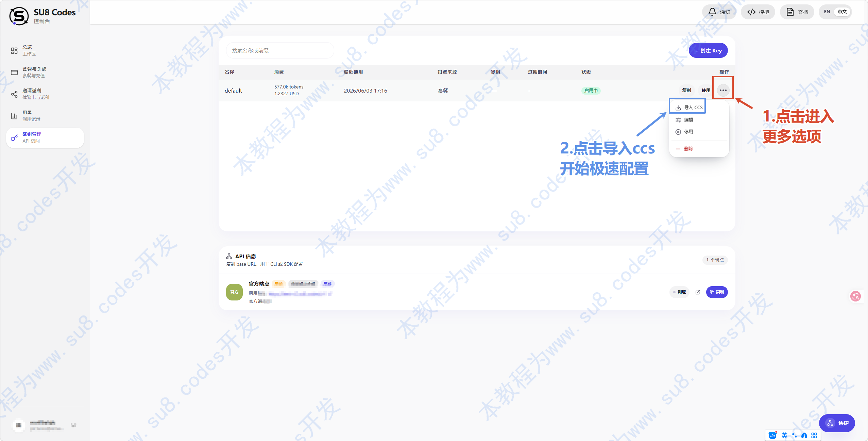Screen dimensions: 868x441
Task: Go to 邀请返利 sidebar page
Action: [45, 94]
